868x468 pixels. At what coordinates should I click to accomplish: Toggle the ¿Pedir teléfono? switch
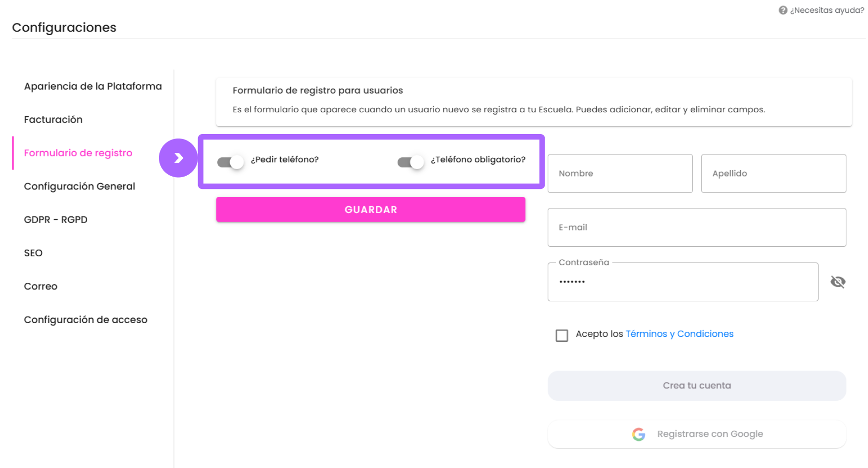click(230, 162)
